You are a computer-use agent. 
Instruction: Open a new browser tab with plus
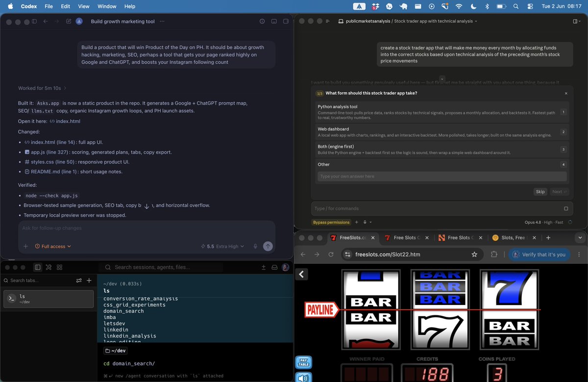[548, 237]
